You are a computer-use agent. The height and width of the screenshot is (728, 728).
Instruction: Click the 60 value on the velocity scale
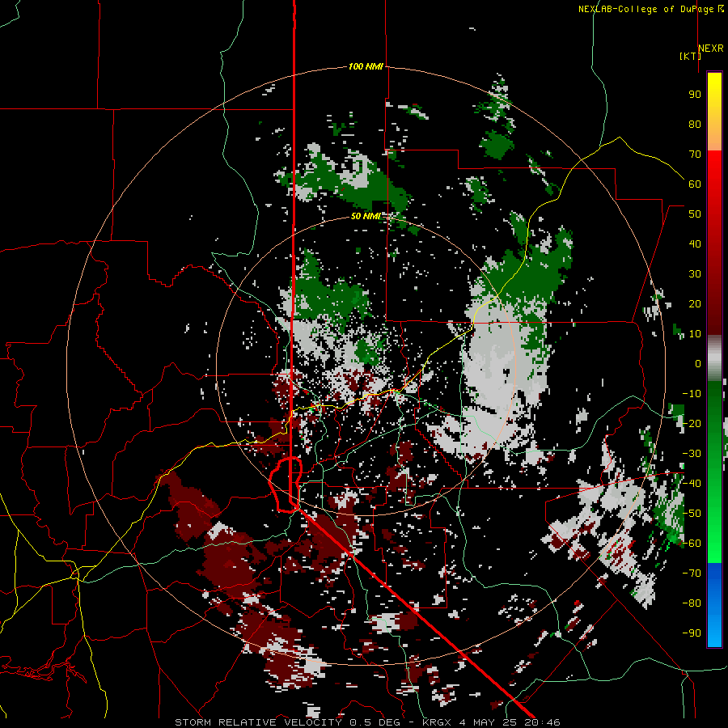point(695,184)
